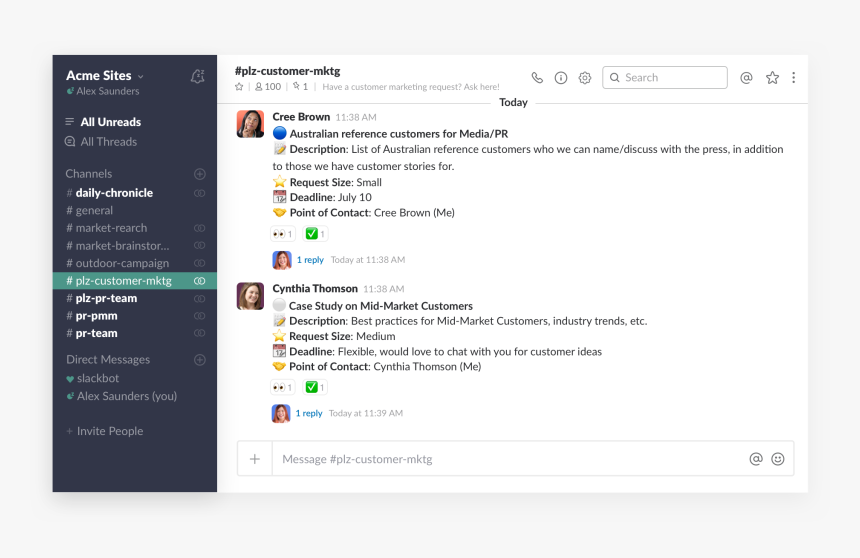This screenshot has width=860, height=558.
Task: Click Cree Brown message 11:38 AM timestamp
Action: [356, 117]
